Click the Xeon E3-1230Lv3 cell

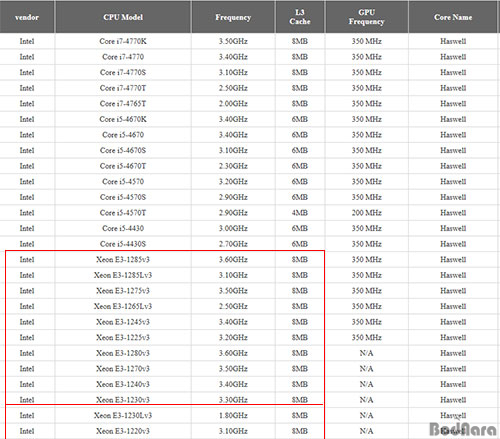click(x=123, y=416)
